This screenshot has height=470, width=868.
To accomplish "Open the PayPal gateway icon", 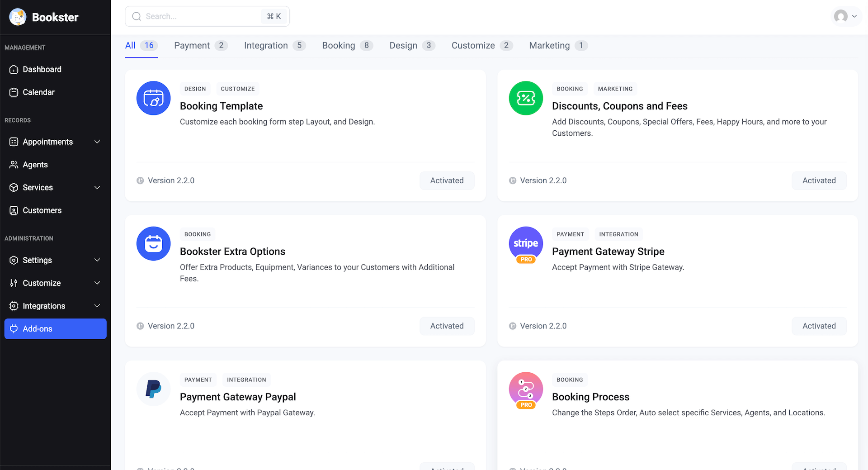I will click(153, 389).
